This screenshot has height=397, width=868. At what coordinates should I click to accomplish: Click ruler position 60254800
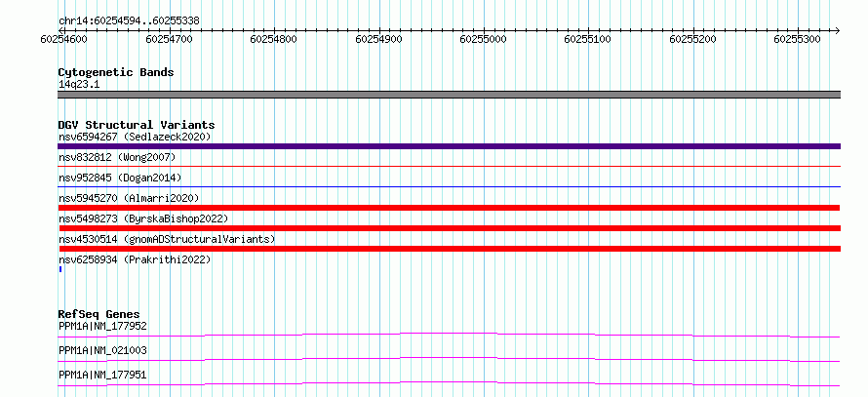tap(273, 39)
